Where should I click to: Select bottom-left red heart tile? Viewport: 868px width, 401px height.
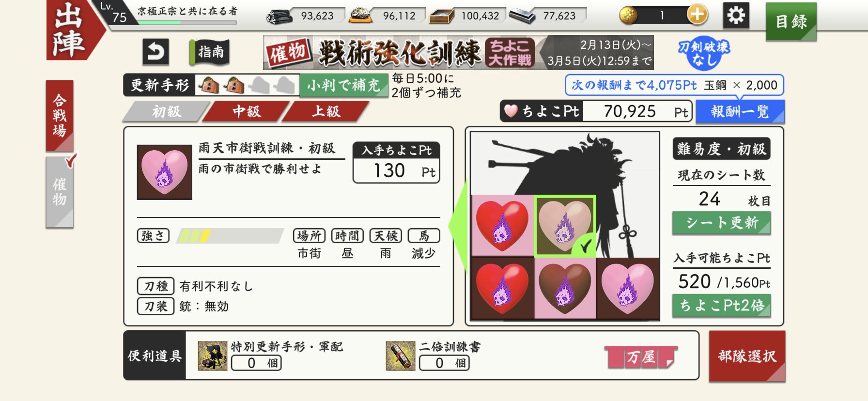point(502,288)
